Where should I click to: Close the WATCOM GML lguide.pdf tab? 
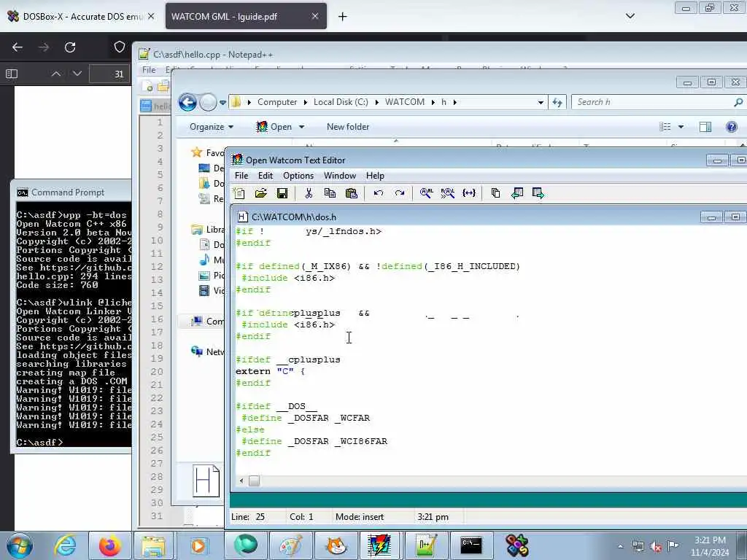315,16
